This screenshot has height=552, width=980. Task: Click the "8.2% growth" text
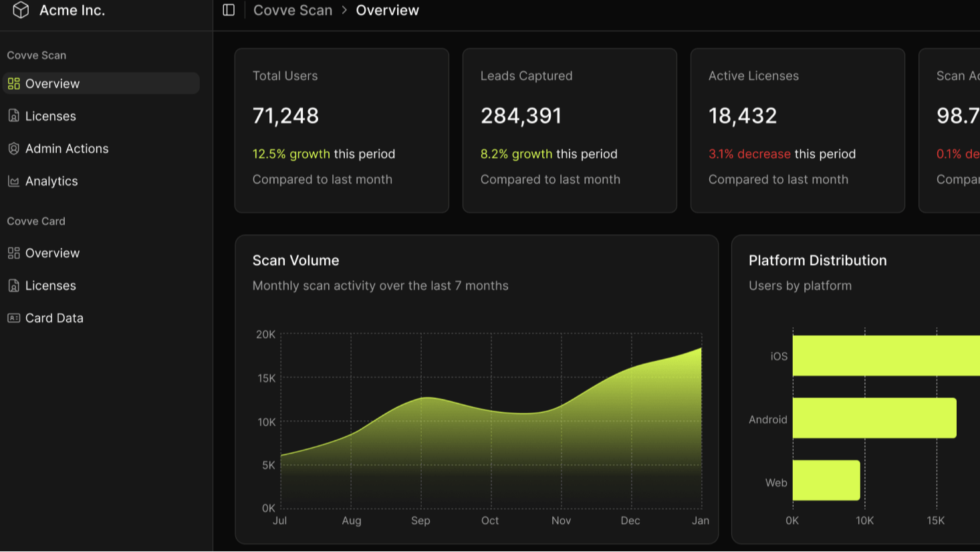pyautogui.click(x=517, y=154)
